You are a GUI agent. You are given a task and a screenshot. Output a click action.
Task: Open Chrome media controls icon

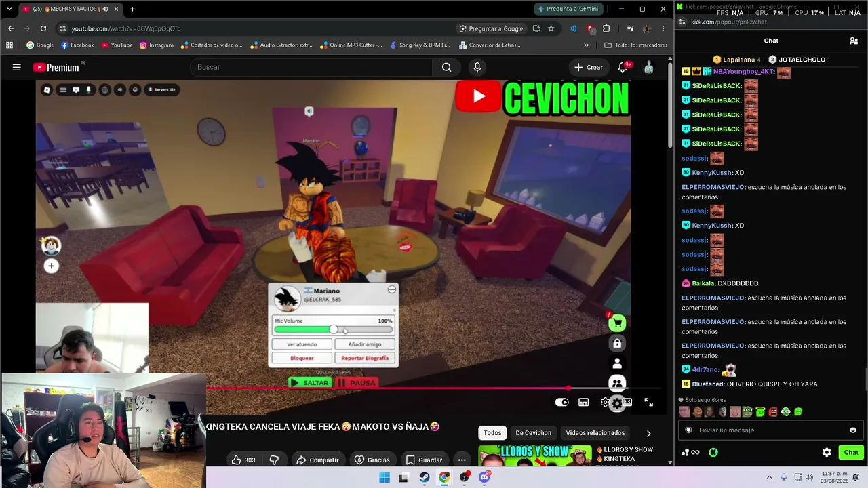631,28
